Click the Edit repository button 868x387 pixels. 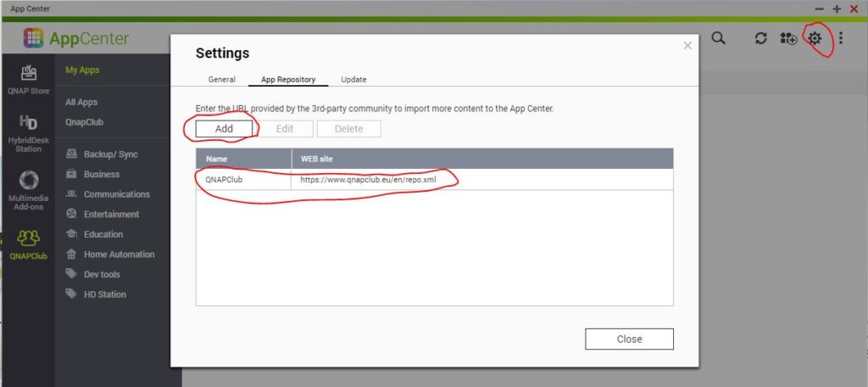pyautogui.click(x=285, y=129)
